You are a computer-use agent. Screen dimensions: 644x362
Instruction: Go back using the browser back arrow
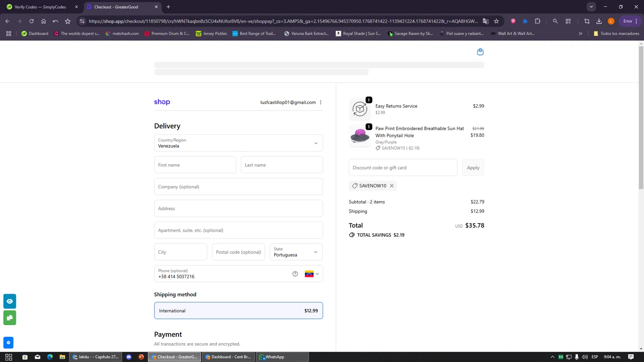(x=7, y=21)
